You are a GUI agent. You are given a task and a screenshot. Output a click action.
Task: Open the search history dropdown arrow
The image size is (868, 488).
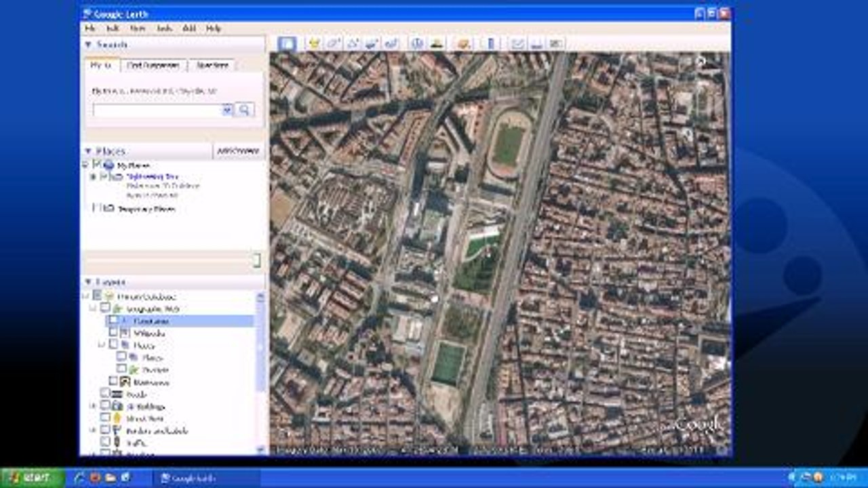228,109
